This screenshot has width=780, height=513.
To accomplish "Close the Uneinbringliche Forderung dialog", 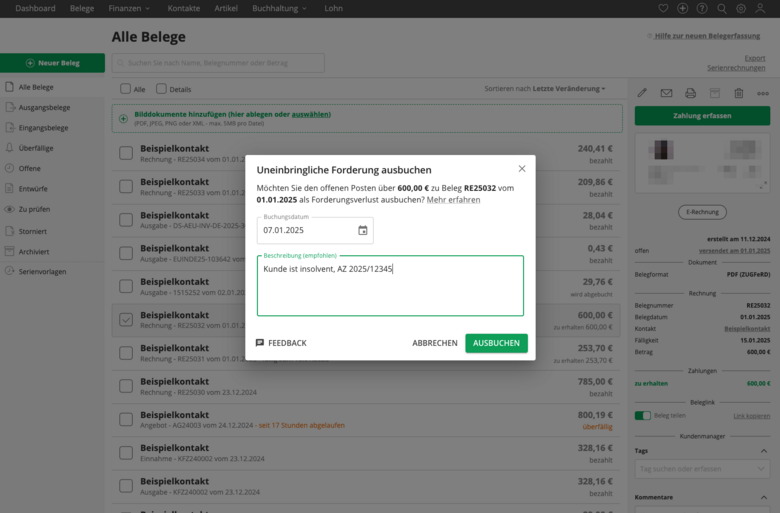I will (521, 169).
